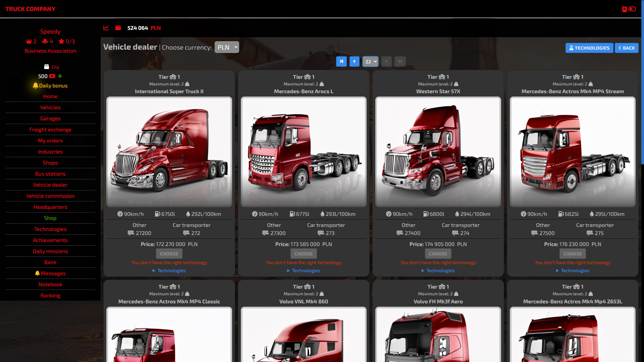This screenshot has width=644, height=362.
Task: Open page number 22 dropdown
Action: point(370,61)
